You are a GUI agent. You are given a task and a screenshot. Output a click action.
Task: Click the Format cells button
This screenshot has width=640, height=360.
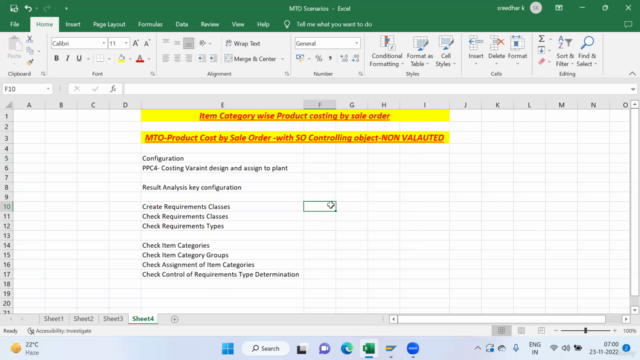coord(517,51)
